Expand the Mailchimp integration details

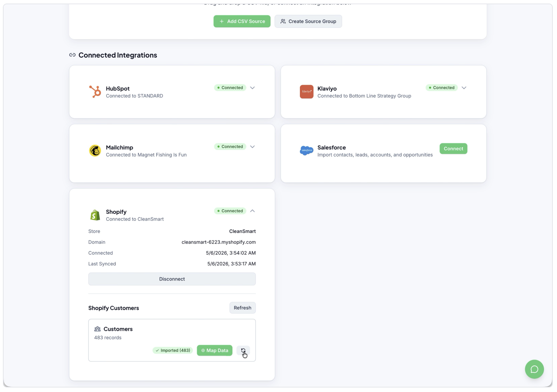pos(252,147)
